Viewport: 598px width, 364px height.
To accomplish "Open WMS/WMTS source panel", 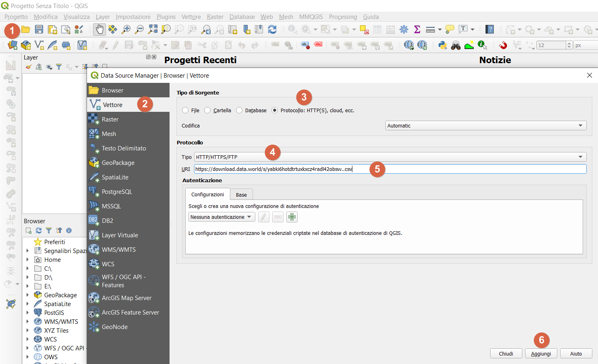I will click(118, 250).
